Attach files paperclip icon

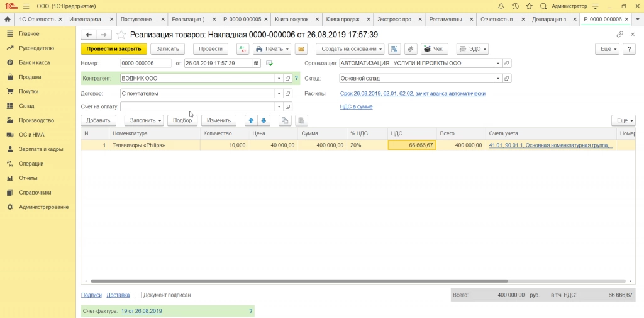point(411,49)
